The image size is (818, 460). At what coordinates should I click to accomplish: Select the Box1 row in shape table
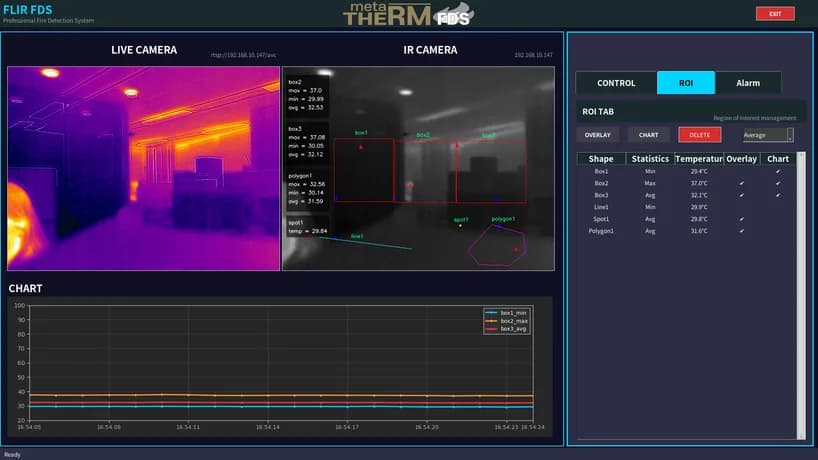click(687, 171)
